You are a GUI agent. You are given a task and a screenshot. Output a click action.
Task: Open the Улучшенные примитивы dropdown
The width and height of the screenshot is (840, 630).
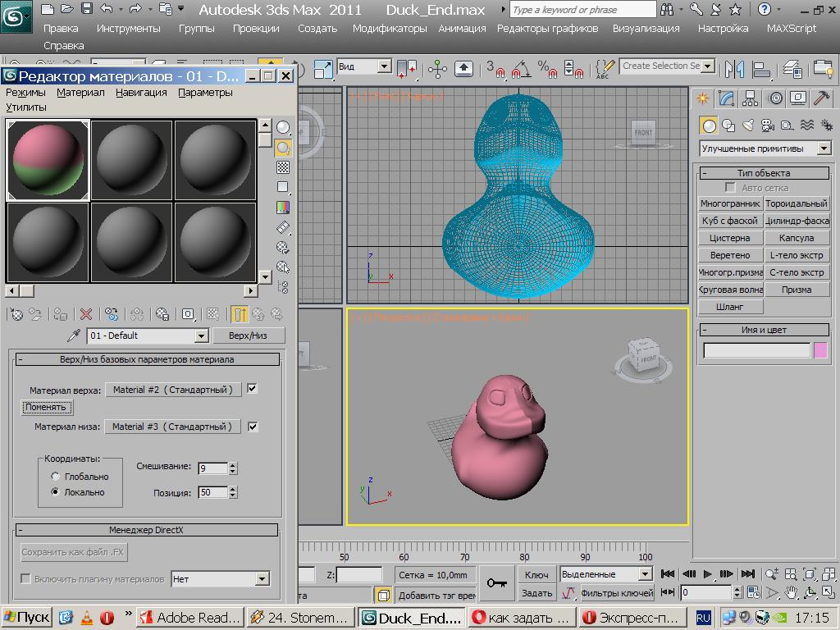[x=822, y=148]
